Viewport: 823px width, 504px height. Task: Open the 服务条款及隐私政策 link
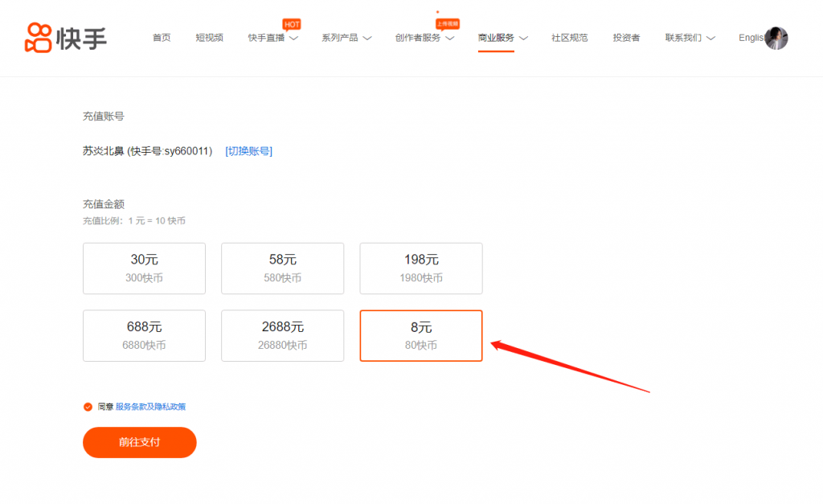149,407
